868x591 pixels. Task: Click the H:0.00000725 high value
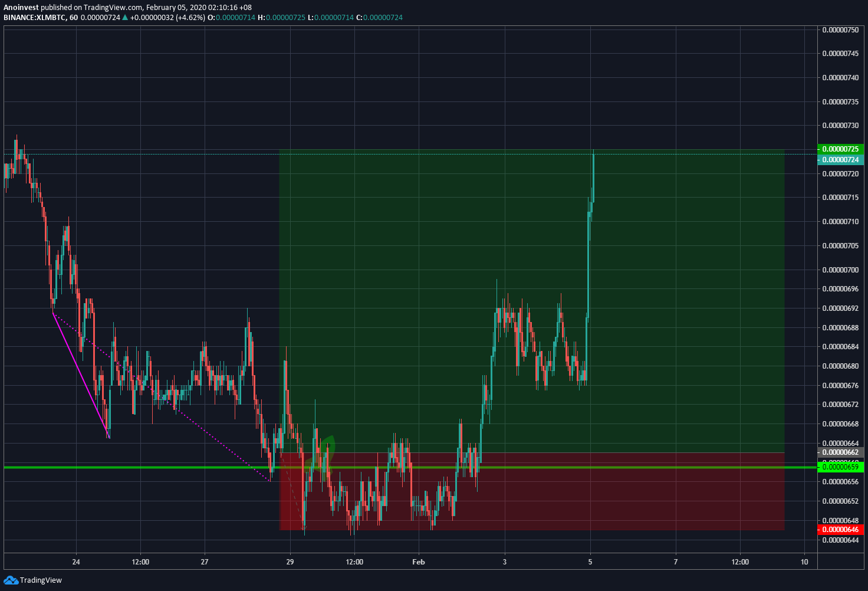(x=282, y=18)
